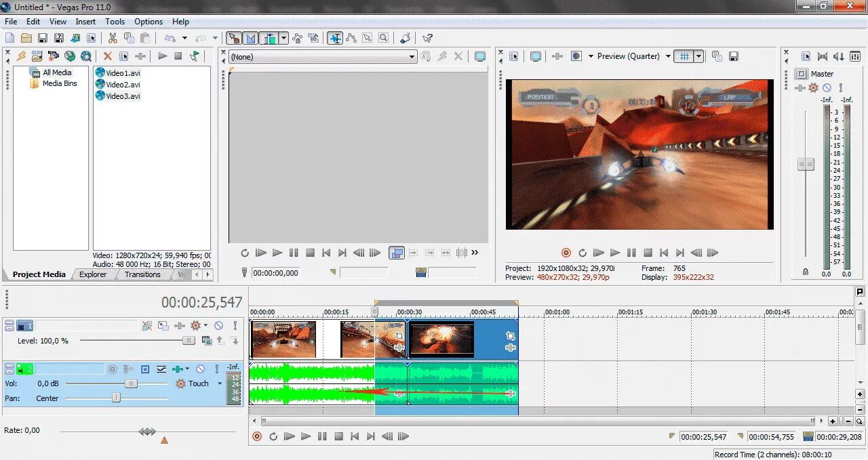
Task: Open the Insert menu
Action: tap(85, 22)
